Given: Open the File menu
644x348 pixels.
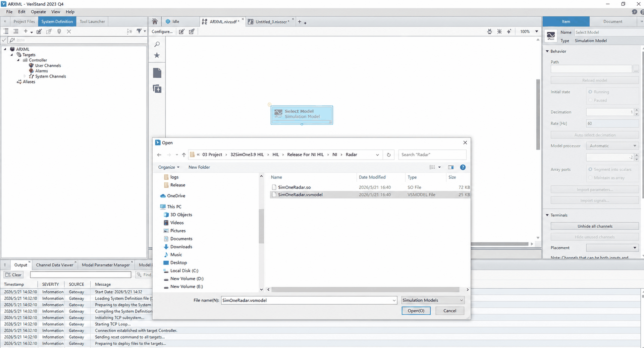Looking at the screenshot, I should click(9, 12).
